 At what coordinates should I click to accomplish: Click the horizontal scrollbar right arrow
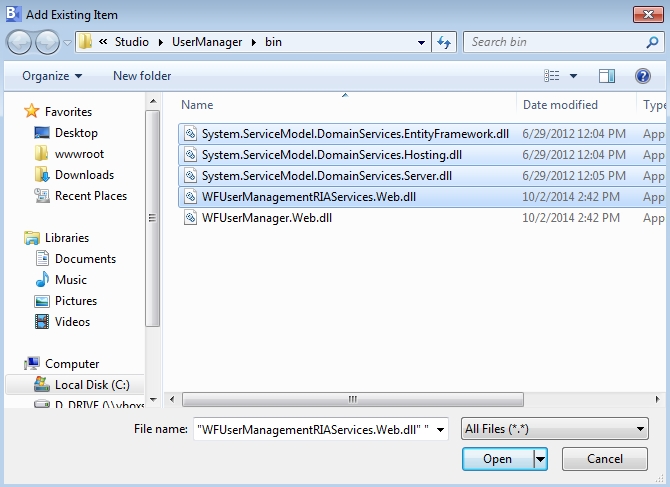pos(657,399)
